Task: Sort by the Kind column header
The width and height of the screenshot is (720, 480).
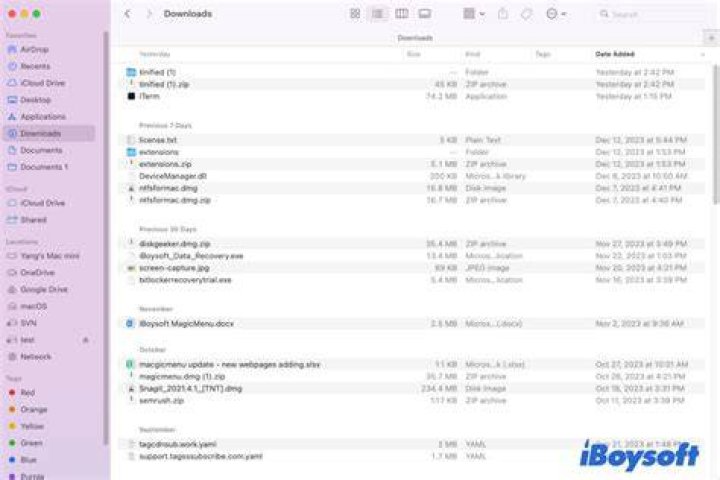Action: pos(472,54)
